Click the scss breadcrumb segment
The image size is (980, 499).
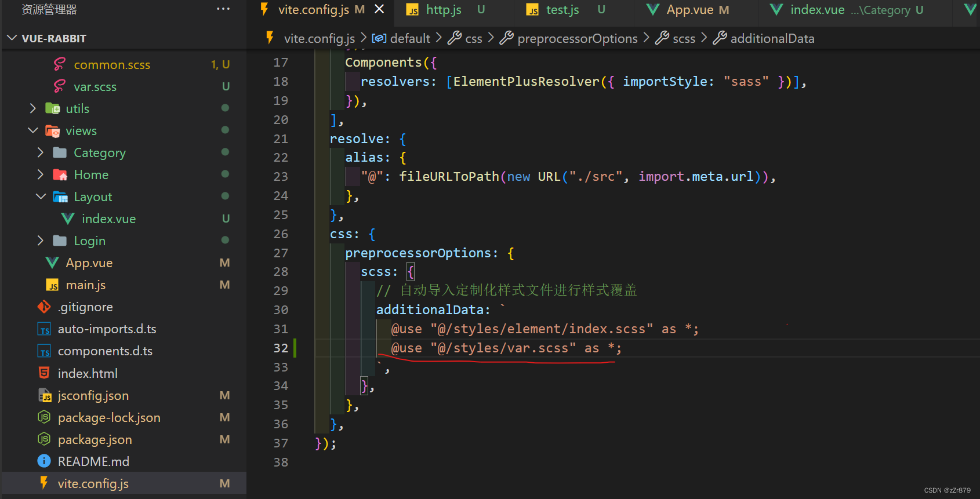(684, 38)
